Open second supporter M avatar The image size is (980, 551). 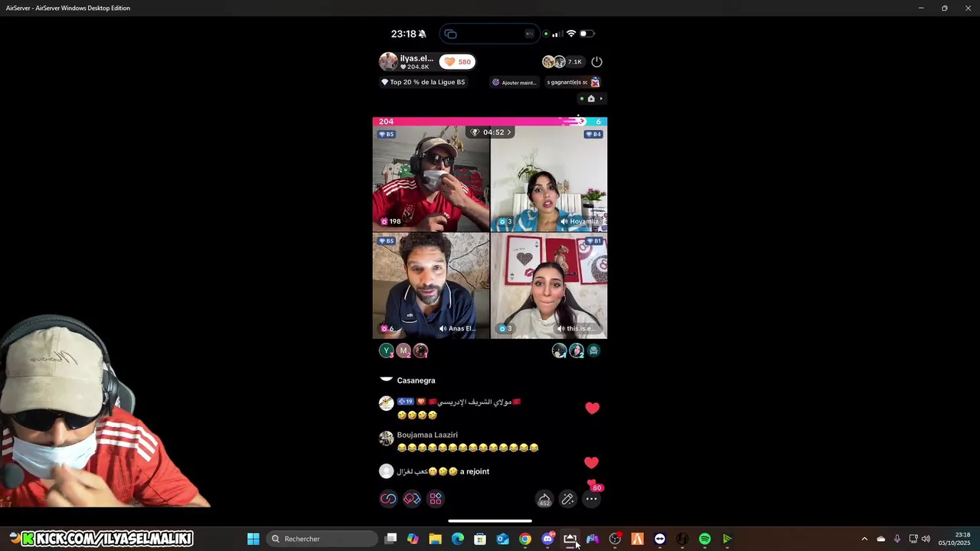click(403, 350)
